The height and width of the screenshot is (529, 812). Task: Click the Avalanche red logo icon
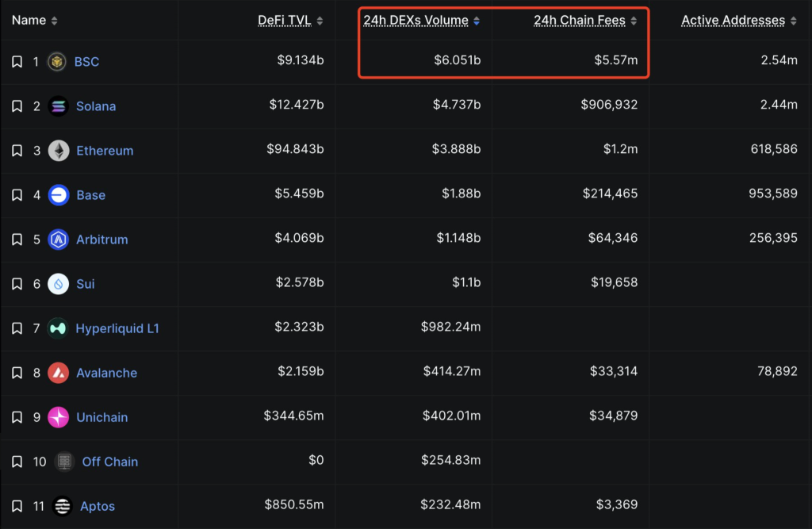(x=58, y=373)
